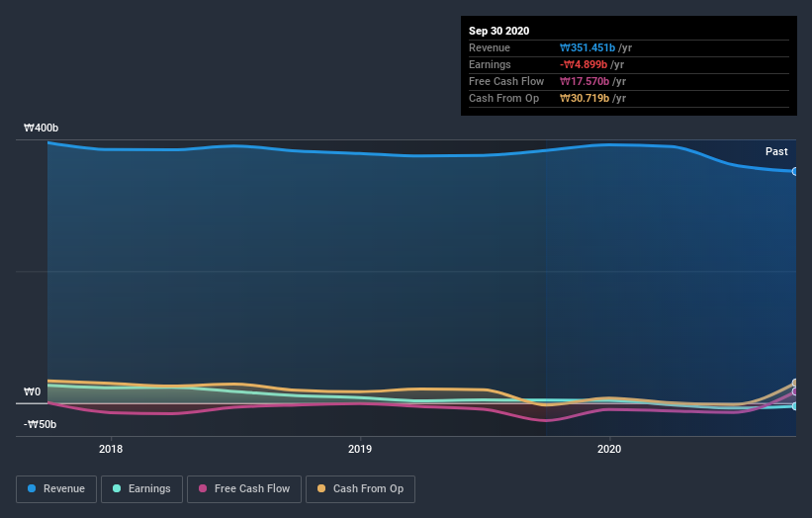
Task: Click the ₩400b y-axis label
Action: pyautogui.click(x=41, y=128)
